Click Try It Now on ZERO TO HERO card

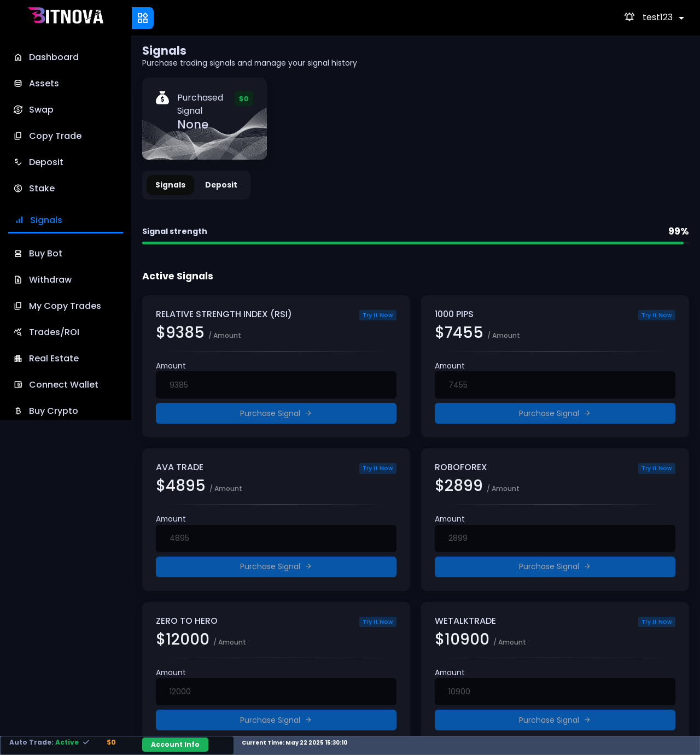coord(378,622)
